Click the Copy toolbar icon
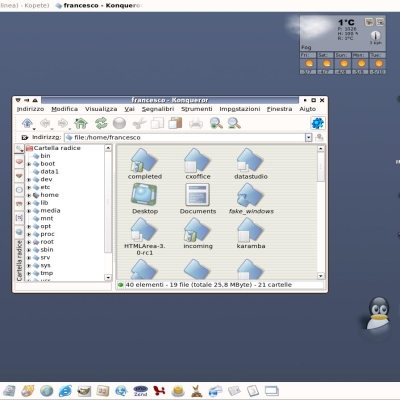Viewport: 400px width, 400px height. (157, 123)
